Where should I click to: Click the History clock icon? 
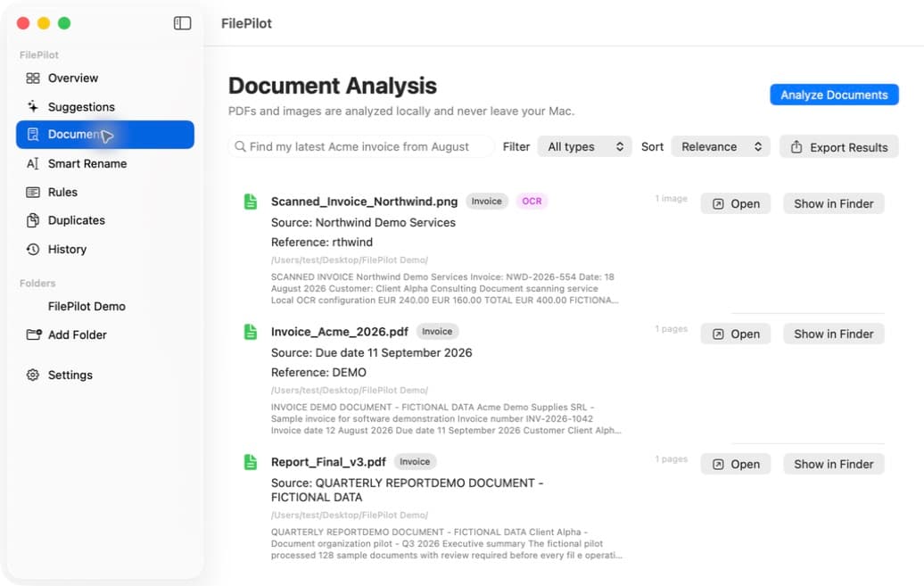33,249
